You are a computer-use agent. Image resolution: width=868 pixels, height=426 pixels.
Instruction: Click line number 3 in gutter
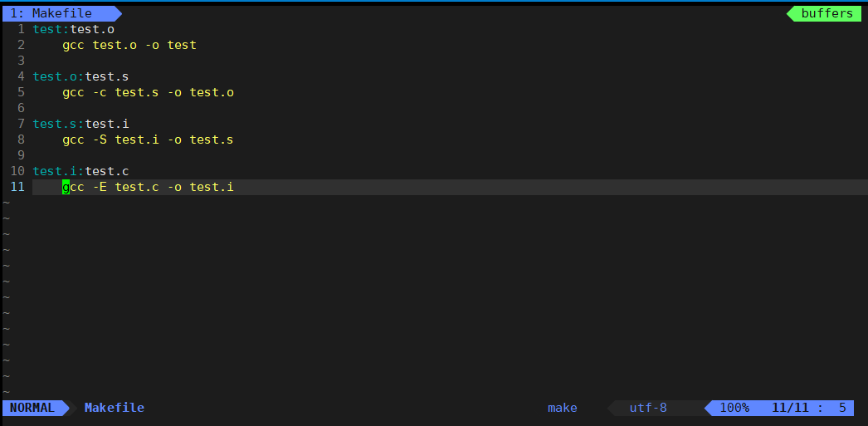click(x=21, y=61)
